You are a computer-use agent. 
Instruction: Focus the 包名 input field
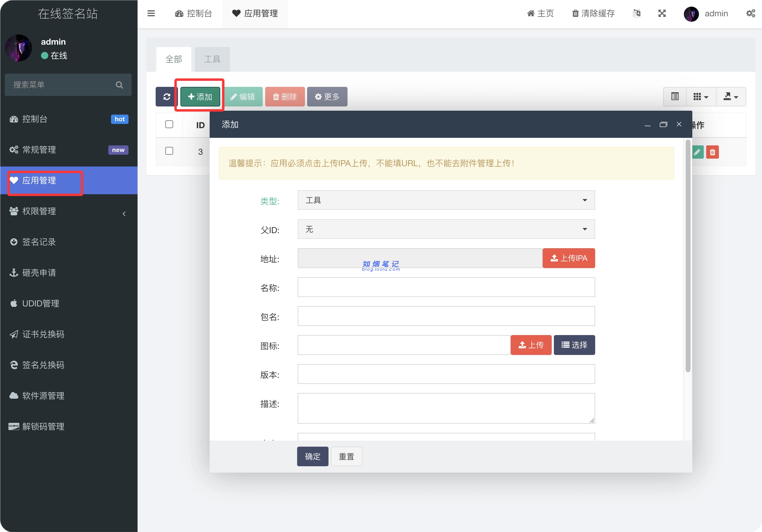tap(446, 316)
